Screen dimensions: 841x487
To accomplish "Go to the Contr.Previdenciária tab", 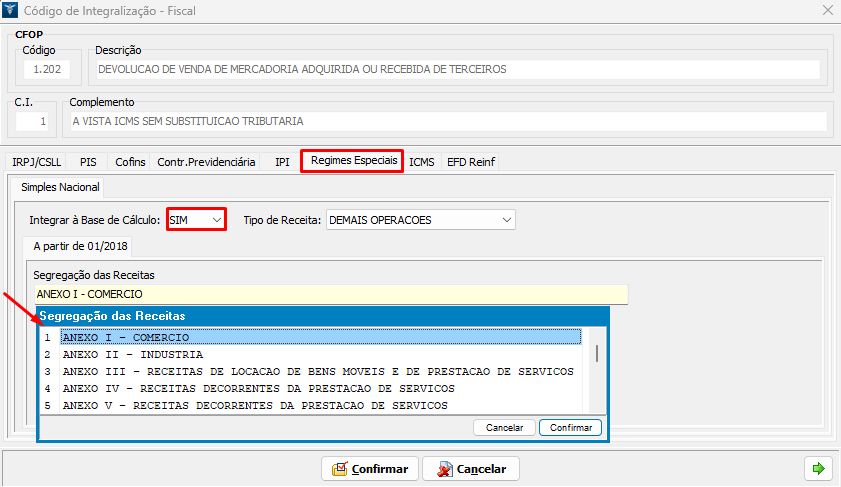I will (x=206, y=162).
